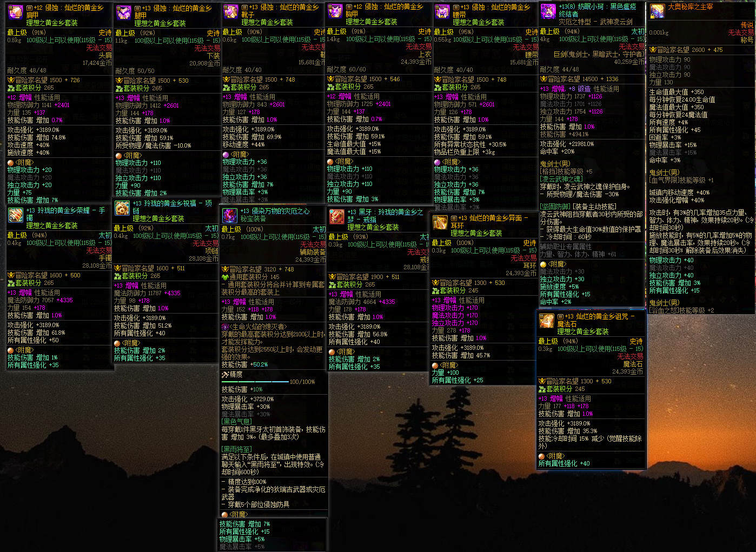Select the 手镯 bracelet item icon
This screenshot has height=552, width=756.
tap(16, 215)
